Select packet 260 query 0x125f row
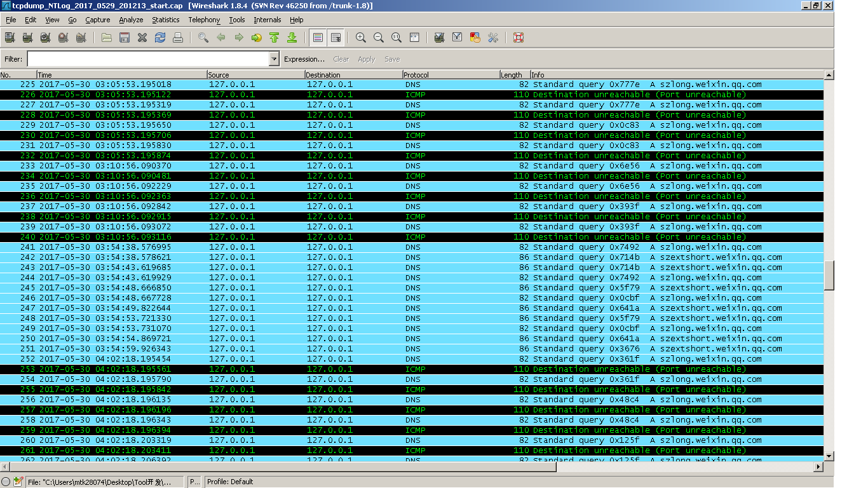868x488 pixels. click(412, 440)
